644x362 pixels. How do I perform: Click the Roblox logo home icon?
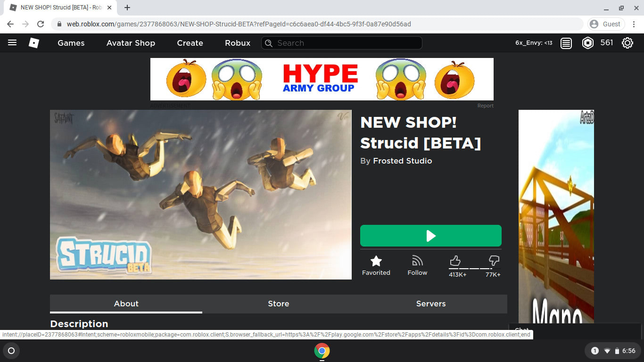point(34,43)
